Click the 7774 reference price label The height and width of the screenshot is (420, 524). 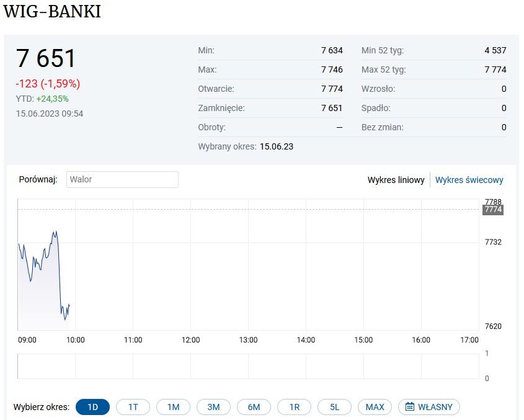[x=493, y=210]
